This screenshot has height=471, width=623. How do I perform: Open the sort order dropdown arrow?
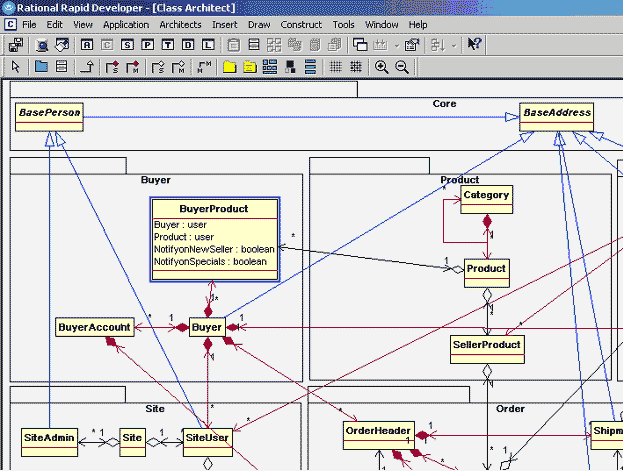(x=453, y=44)
